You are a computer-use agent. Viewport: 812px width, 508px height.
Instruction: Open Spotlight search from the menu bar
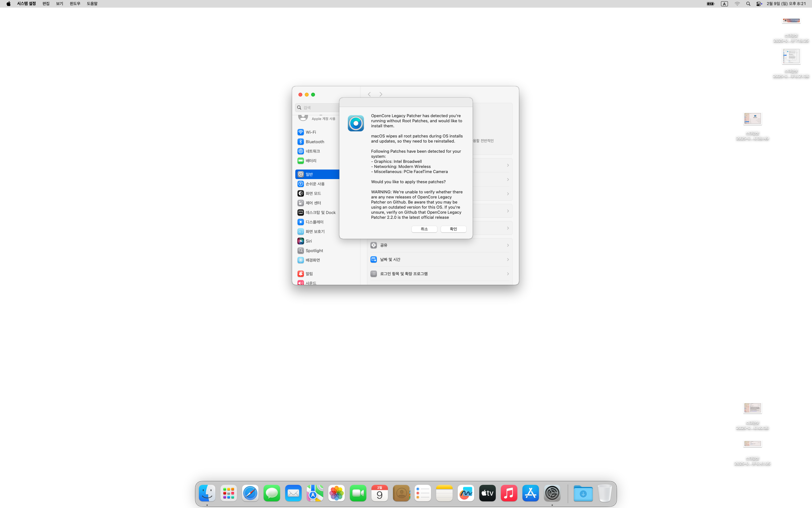point(748,4)
